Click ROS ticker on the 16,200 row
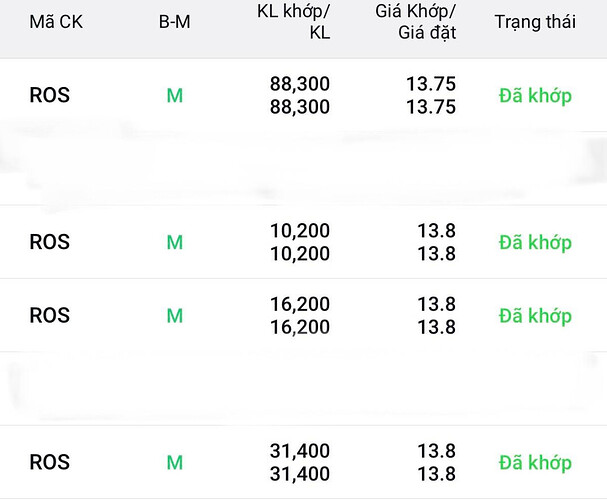The width and height of the screenshot is (607, 500). (x=50, y=315)
